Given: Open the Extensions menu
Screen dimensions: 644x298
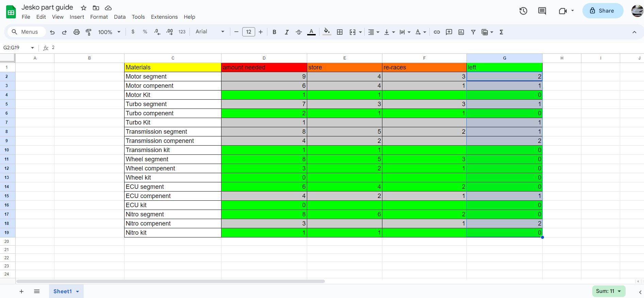Looking at the screenshot, I should 164,17.
